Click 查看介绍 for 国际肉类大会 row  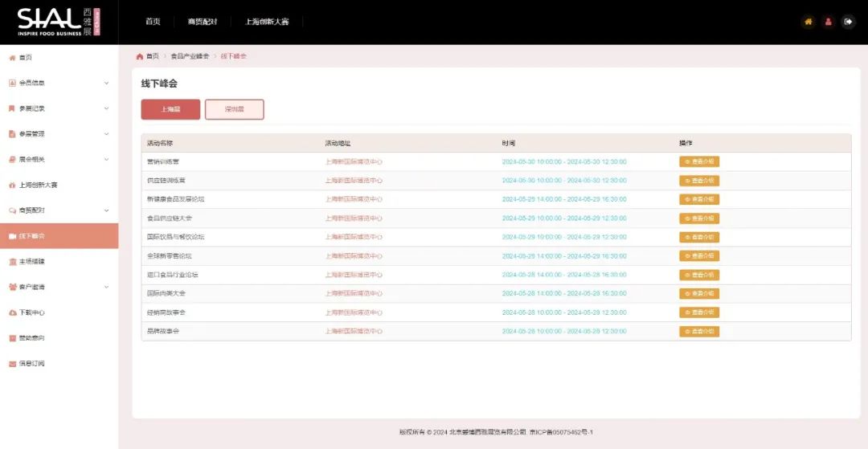[x=698, y=294]
